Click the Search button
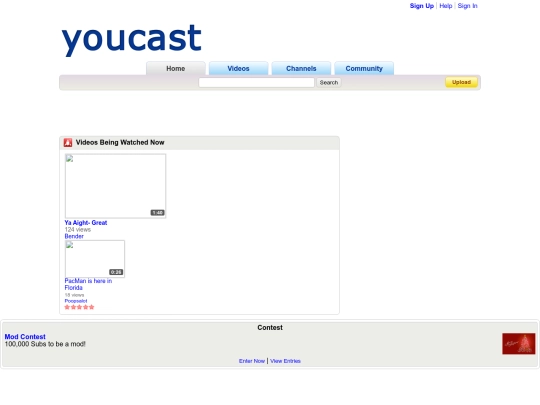This screenshot has width=540, height=405. [329, 82]
